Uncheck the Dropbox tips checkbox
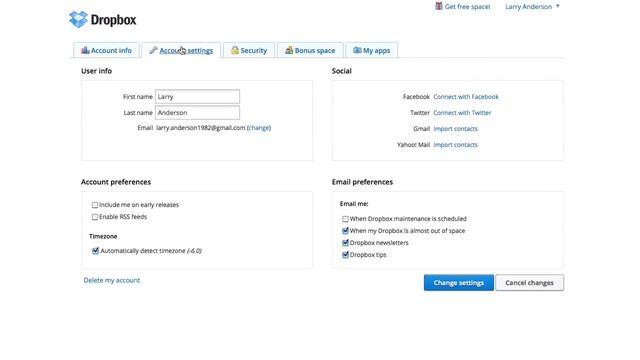The height and width of the screenshot is (360, 640). [345, 255]
